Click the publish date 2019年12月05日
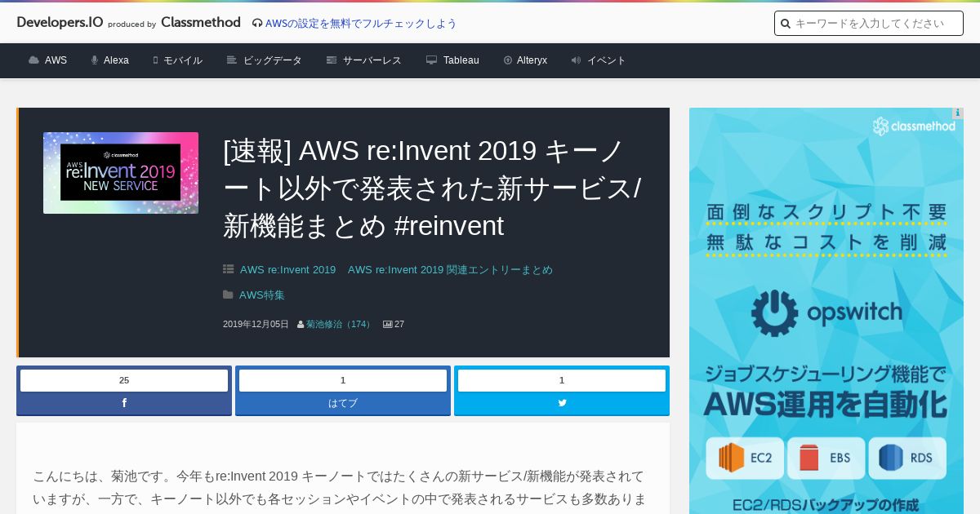The height and width of the screenshot is (514, 980). 256,325
